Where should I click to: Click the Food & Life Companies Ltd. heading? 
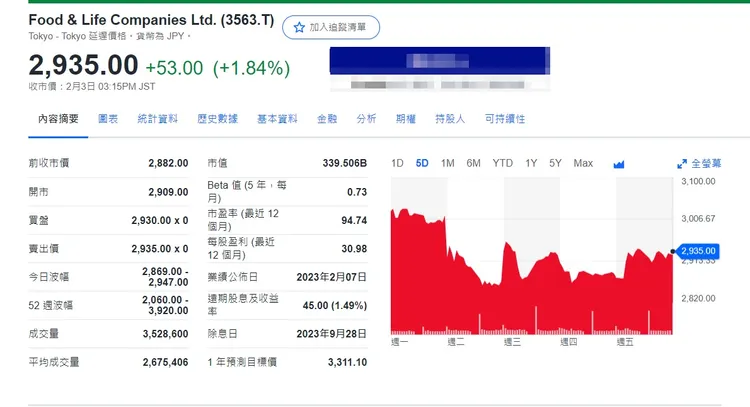(151, 20)
